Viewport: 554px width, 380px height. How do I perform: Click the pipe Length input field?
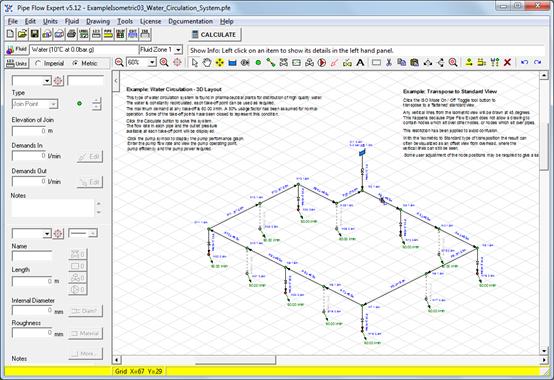[32, 281]
